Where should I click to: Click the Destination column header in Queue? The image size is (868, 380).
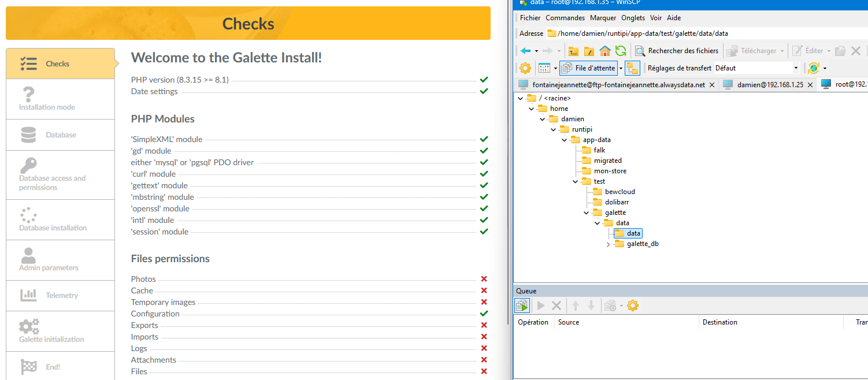click(770, 322)
